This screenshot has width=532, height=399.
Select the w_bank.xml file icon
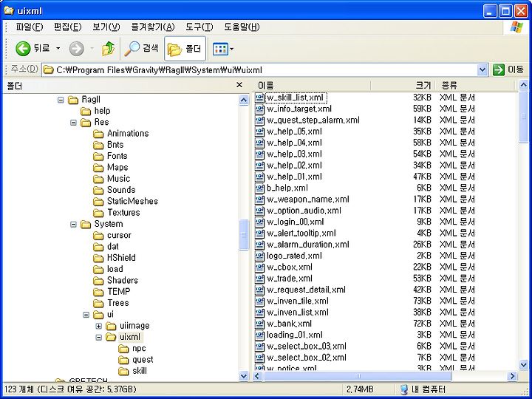[x=259, y=324]
